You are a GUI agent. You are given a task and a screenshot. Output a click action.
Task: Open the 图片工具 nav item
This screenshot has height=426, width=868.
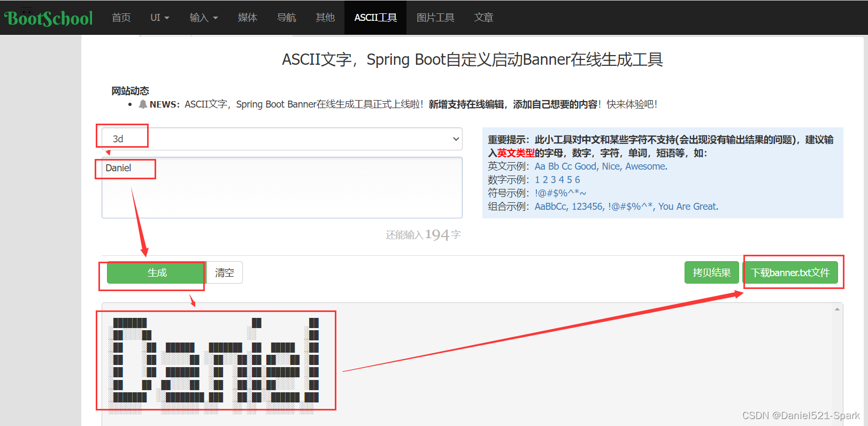pos(435,18)
